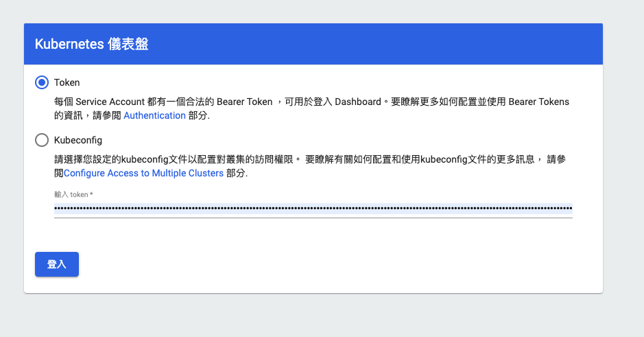Open Configure Access to Multiple Clusters link
644x337 pixels.
(x=143, y=173)
